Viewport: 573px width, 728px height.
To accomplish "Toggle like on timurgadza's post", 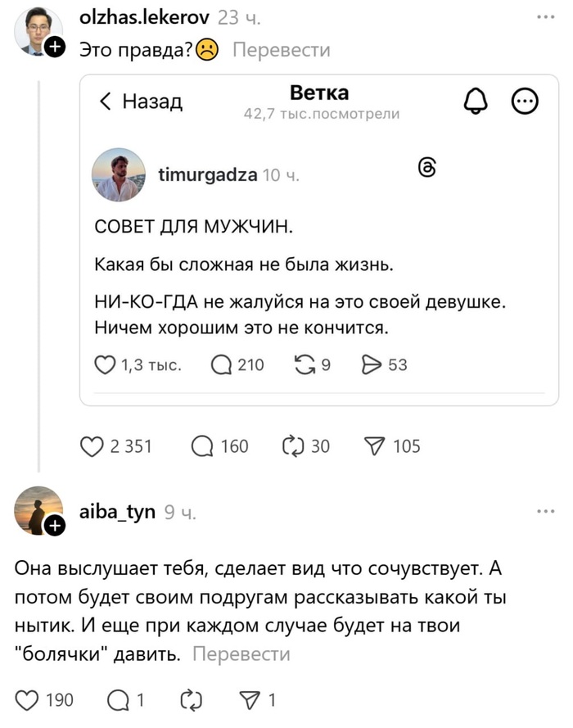I will [105, 364].
